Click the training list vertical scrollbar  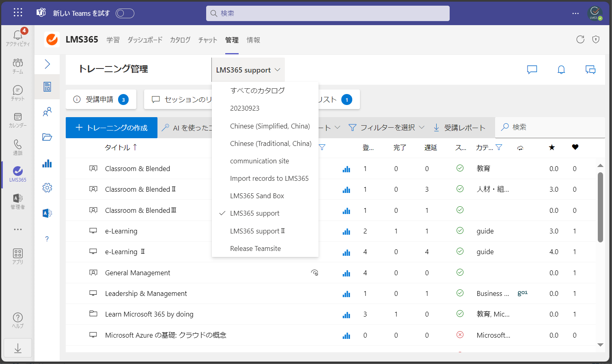(600, 207)
